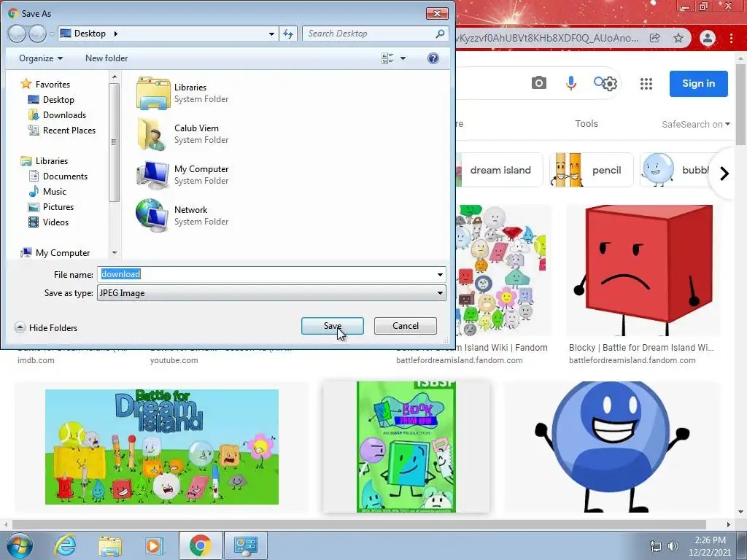Select My Computer in the navigation pane
747x560 pixels.
(55, 253)
